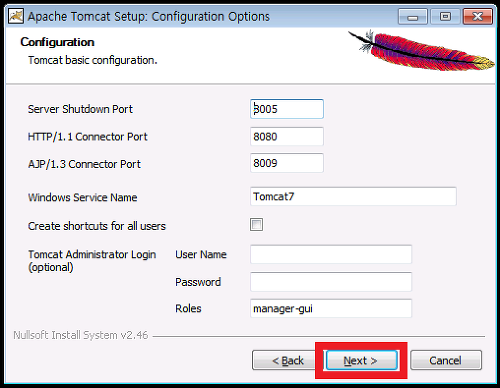Focus the administrator User Name field
Image resolution: width=500 pixels, height=388 pixels.
(331, 254)
